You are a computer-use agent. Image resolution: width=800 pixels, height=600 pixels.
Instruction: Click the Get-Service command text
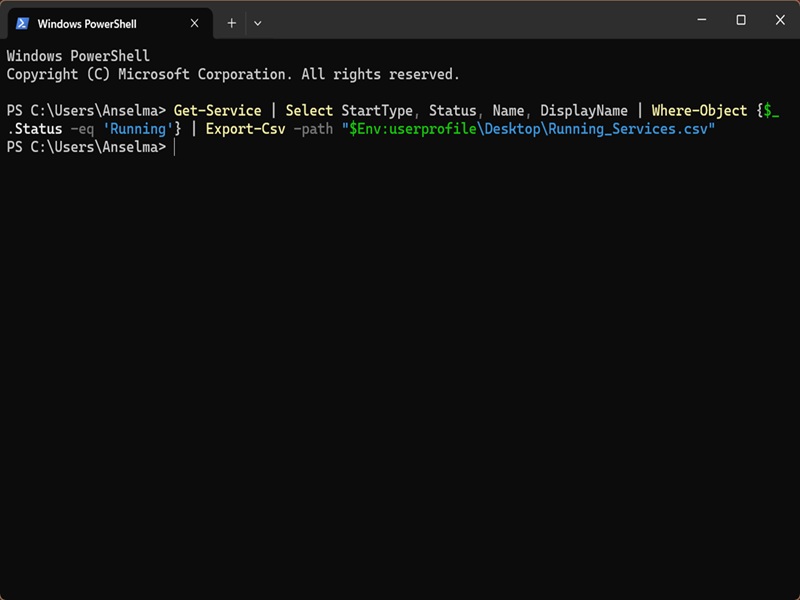pyautogui.click(x=217, y=111)
